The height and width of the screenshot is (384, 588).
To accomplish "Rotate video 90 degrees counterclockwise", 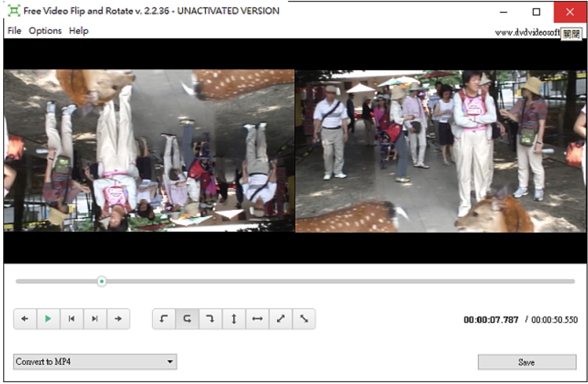I will pos(164,319).
